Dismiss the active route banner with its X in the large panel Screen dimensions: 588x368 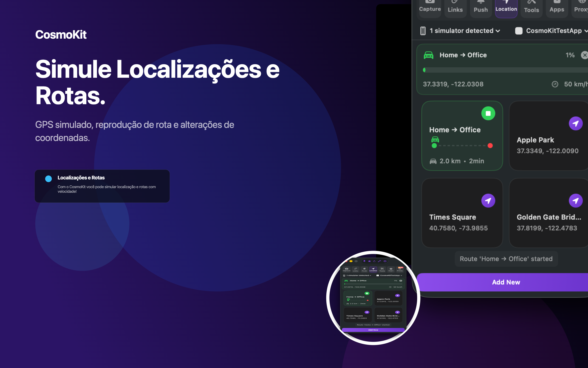click(584, 55)
